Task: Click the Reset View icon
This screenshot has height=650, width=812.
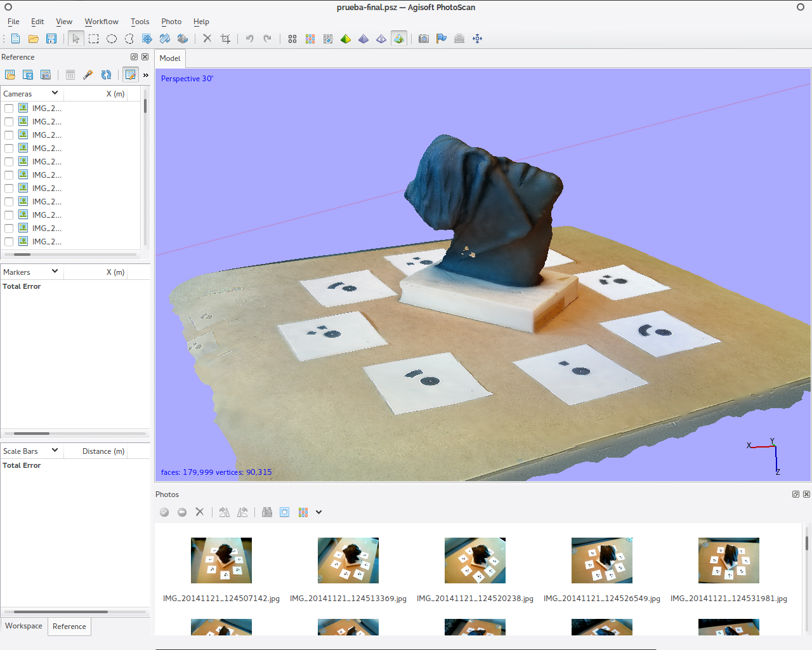Action: pyautogui.click(x=477, y=39)
